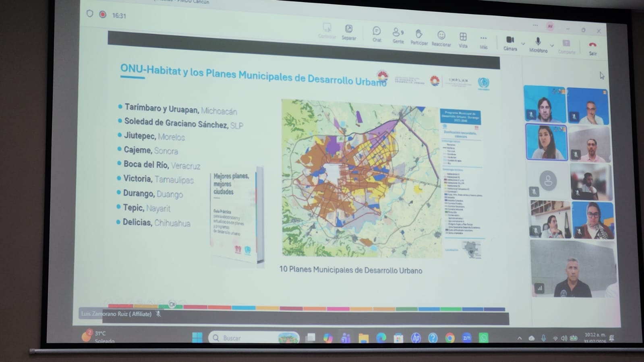This screenshot has width=644, height=362.
Task: Click the shield privacy icon
Action: coord(90,14)
